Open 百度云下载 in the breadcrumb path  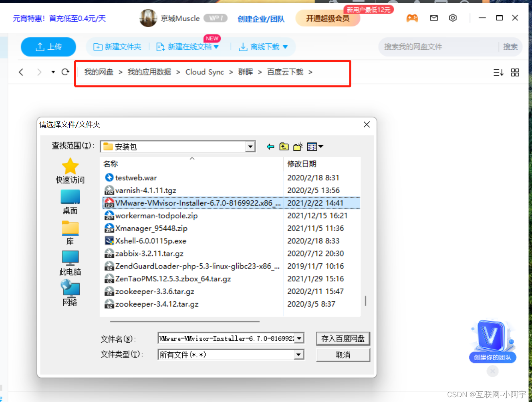point(285,72)
